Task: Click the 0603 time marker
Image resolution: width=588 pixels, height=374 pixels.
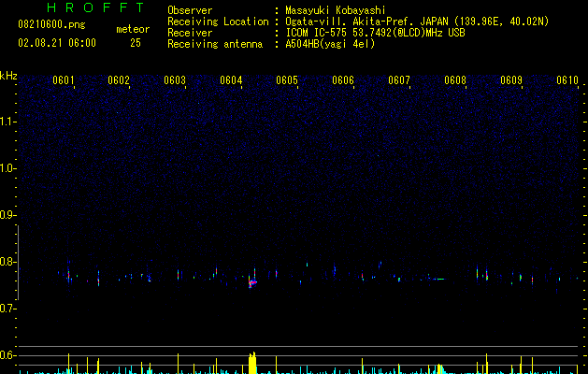Action: click(175, 80)
